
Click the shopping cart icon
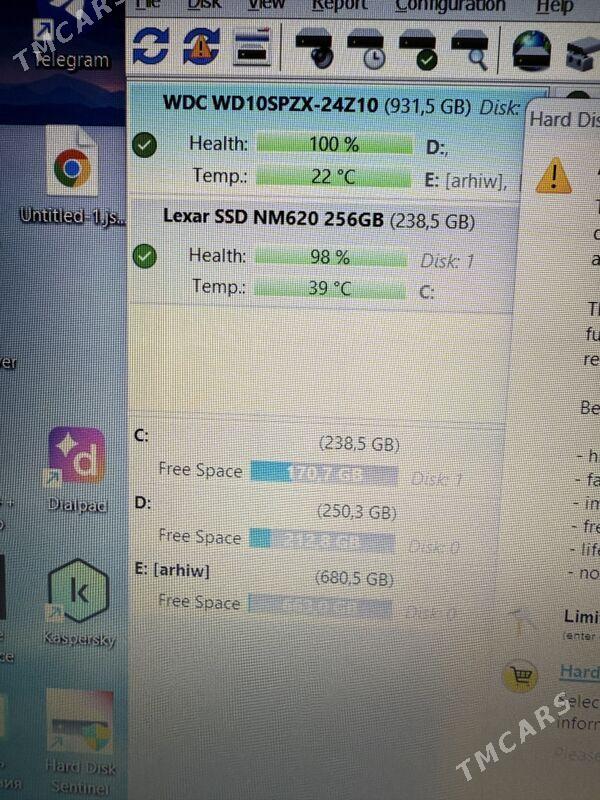coord(520,677)
